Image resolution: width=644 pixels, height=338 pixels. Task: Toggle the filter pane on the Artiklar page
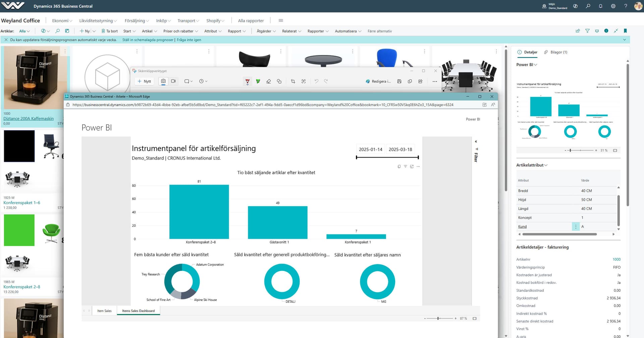pos(587,31)
